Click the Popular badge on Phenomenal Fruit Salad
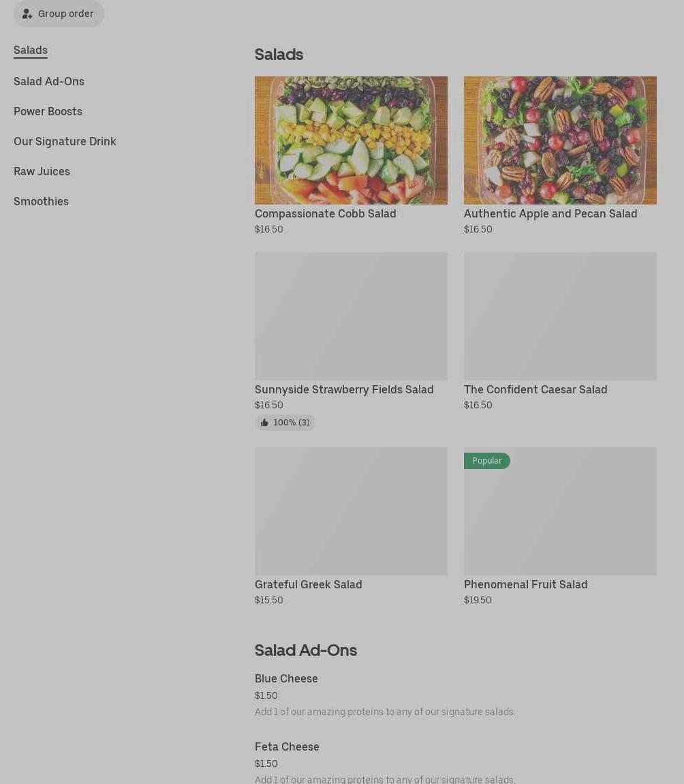This screenshot has width=684, height=784. [486, 461]
